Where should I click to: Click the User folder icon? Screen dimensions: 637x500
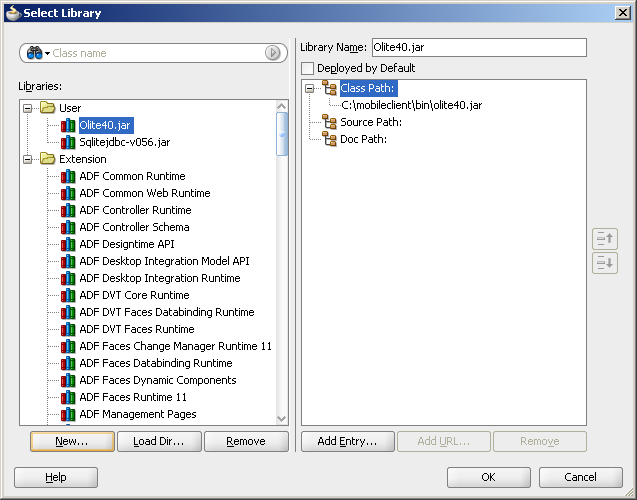point(48,108)
